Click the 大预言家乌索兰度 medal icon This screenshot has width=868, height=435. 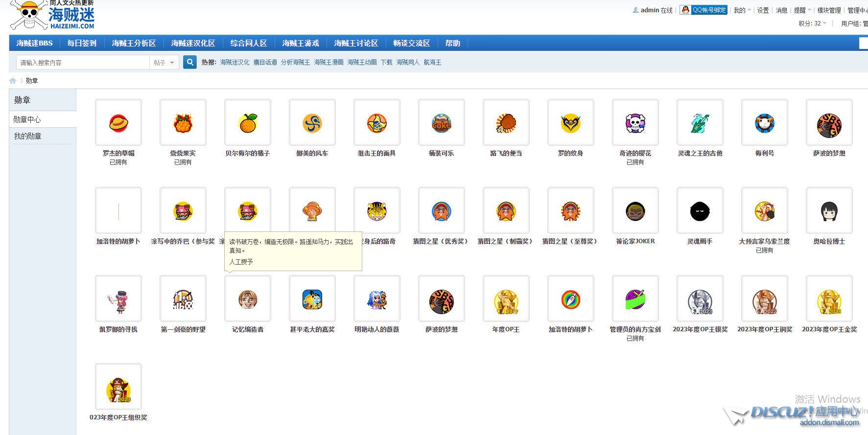[765, 211]
